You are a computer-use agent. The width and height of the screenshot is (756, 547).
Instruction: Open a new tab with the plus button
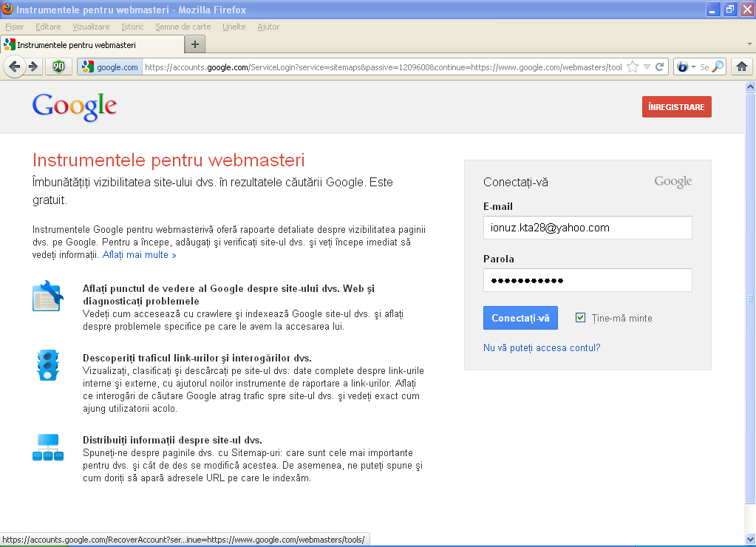tap(195, 45)
